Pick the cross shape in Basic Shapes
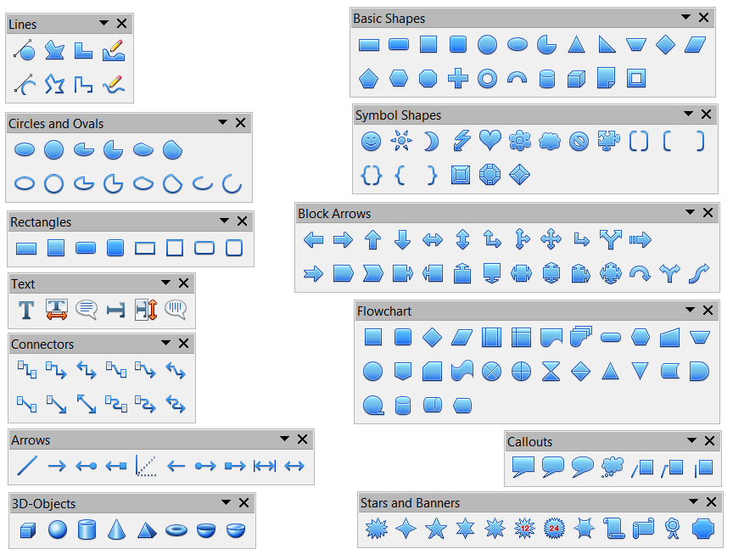The image size is (733, 560). click(457, 79)
